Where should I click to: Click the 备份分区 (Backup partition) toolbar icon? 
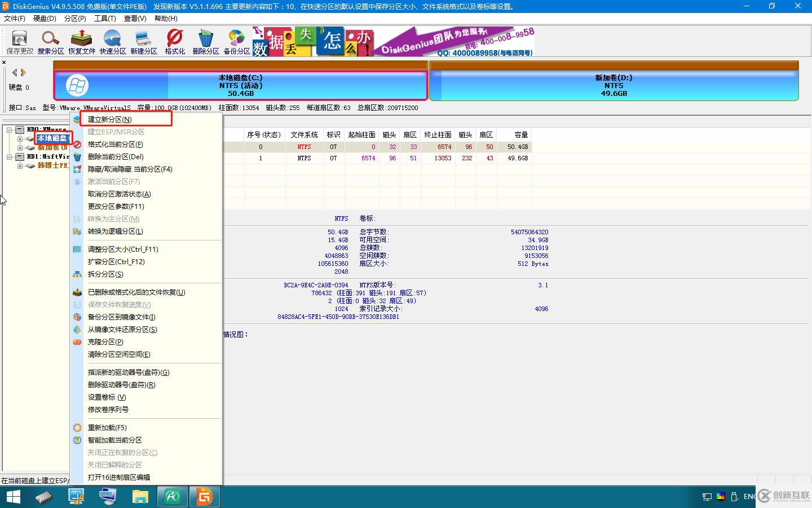[x=237, y=42]
